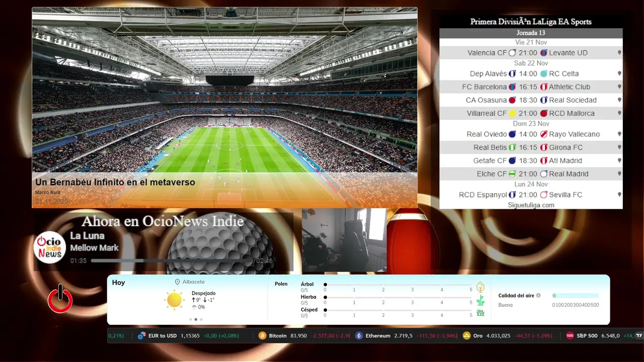This screenshot has height=362, width=644.
Task: Click the TradingView logo in the ticker
Action: [x=639, y=335]
